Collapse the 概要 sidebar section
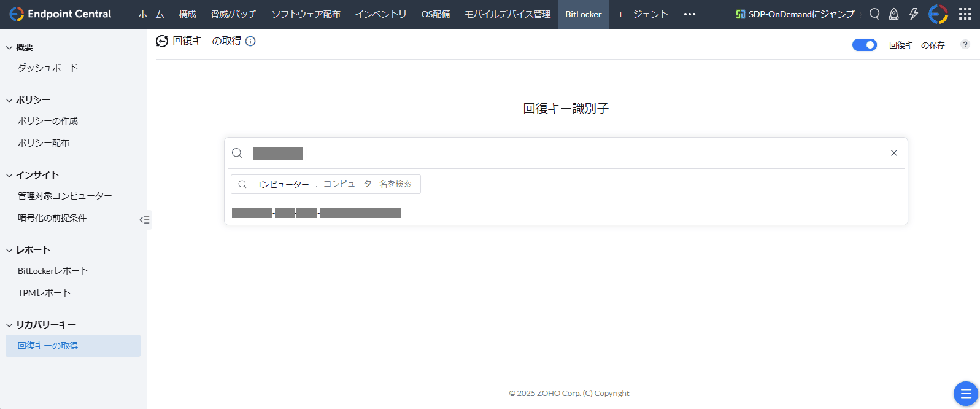This screenshot has width=980, height=409. click(9, 47)
